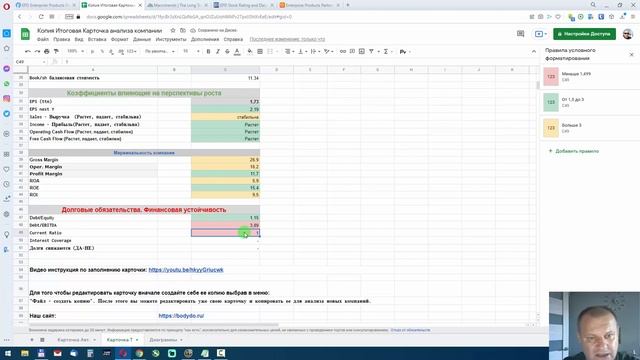The width and height of the screenshot is (640, 360).
Task: Click the move to folder icon
Action: (x=183, y=31)
